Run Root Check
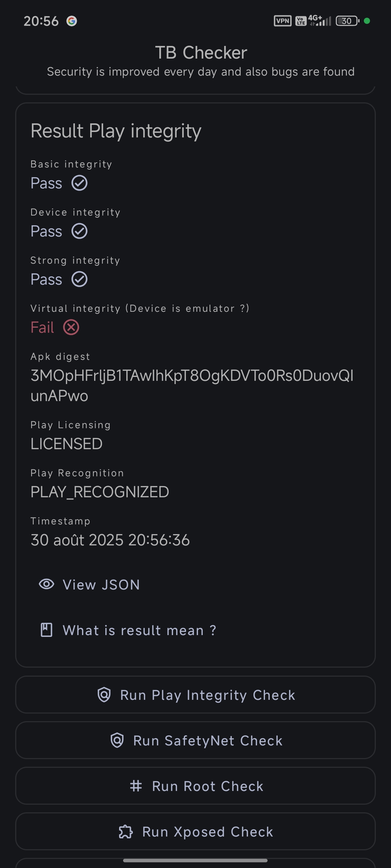 point(195,786)
